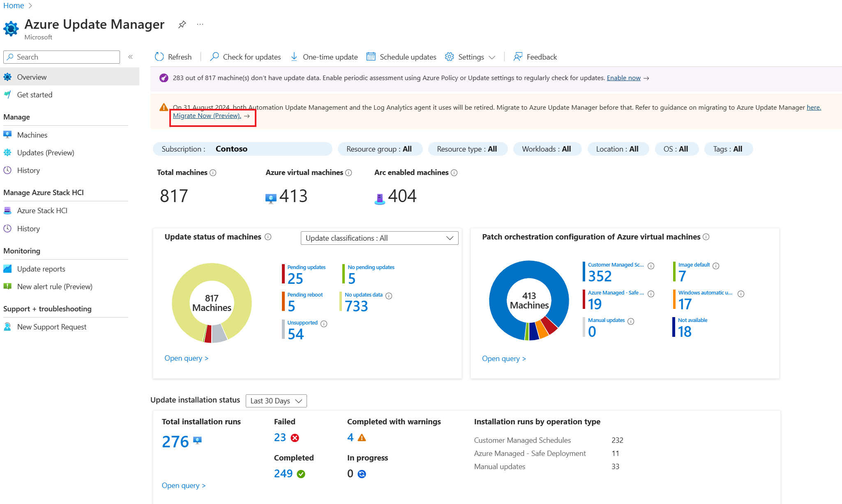Image resolution: width=842 pixels, height=504 pixels.
Task: Click the History clock icon under Manage
Action: 8,170
